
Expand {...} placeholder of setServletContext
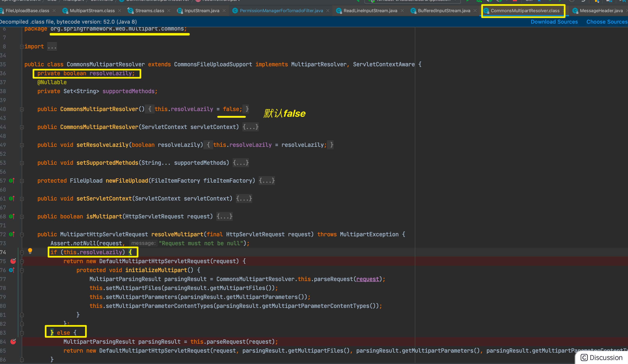[x=244, y=198]
